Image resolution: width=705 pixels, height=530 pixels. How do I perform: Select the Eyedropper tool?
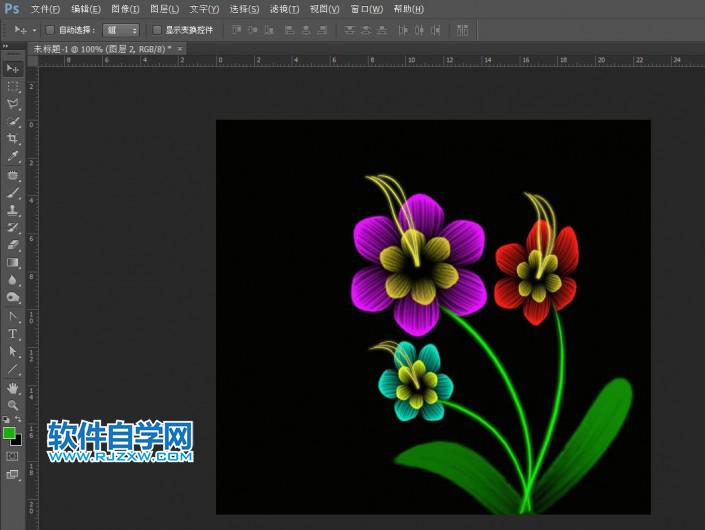click(x=13, y=157)
